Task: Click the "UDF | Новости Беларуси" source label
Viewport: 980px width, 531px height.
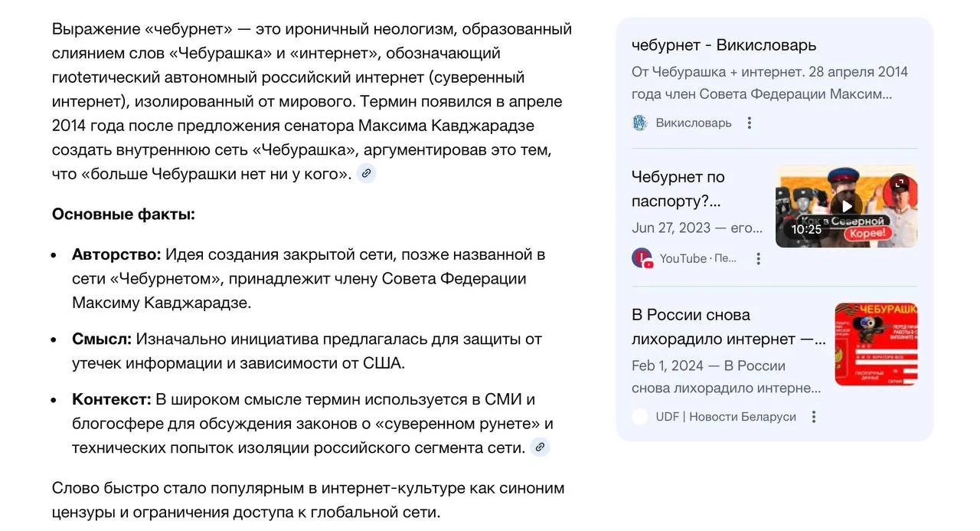Action: pos(724,416)
